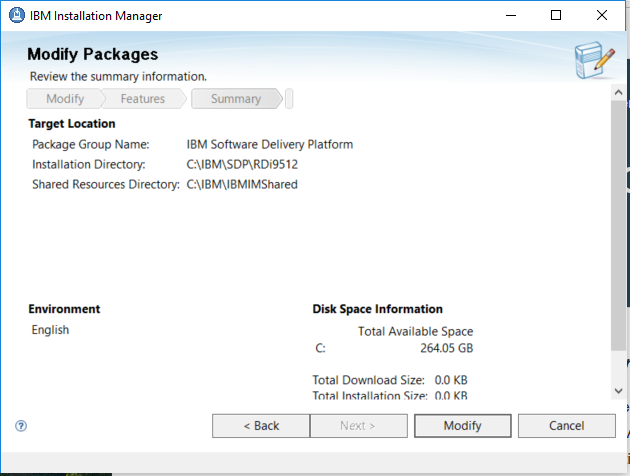Viewport: 630px width, 476px height.
Task: Cancel the Modify Packages wizard
Action: pos(567,426)
